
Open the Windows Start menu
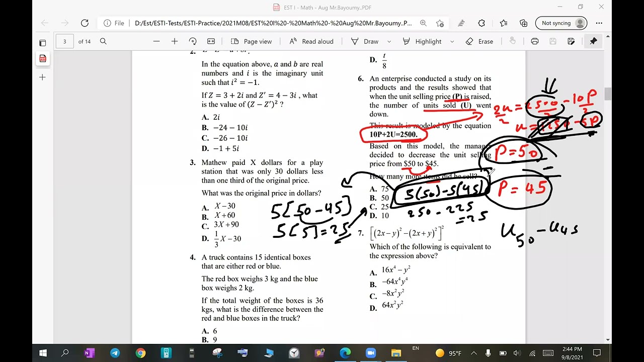[x=43, y=353]
